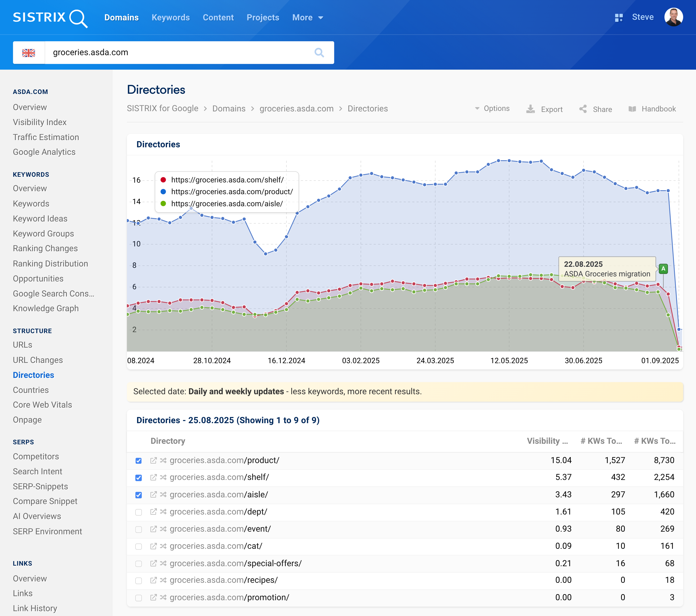Open Visibility Index in sidebar
This screenshot has width=696, height=616.
(x=40, y=122)
